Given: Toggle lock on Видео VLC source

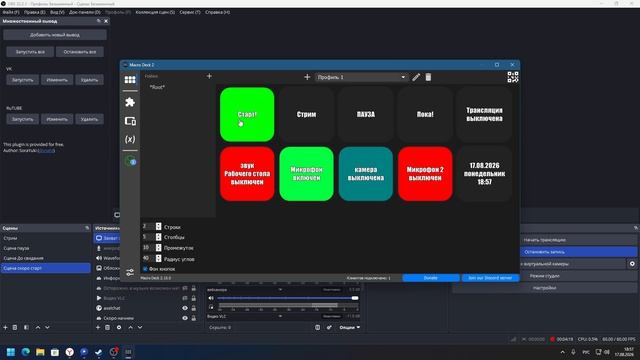Looking at the screenshot, I should [194, 298].
